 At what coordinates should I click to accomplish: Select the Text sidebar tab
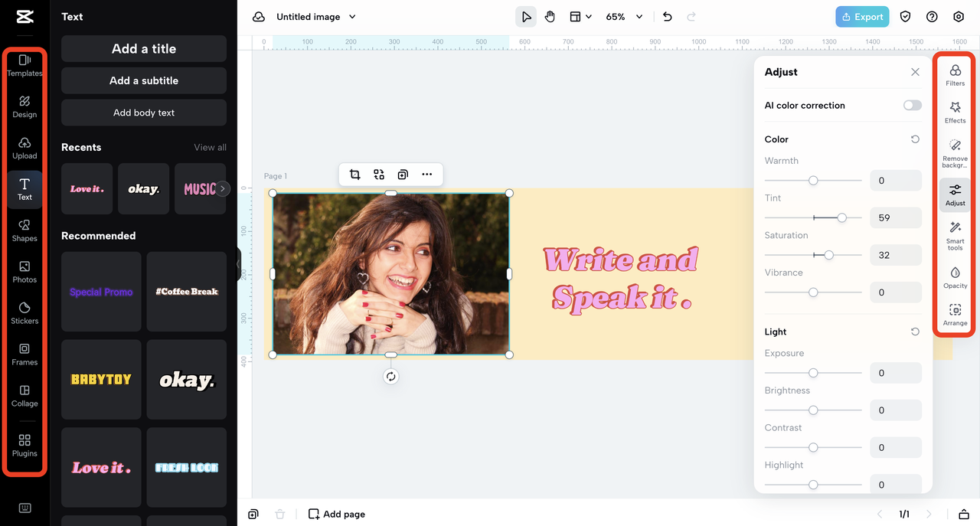point(24,189)
